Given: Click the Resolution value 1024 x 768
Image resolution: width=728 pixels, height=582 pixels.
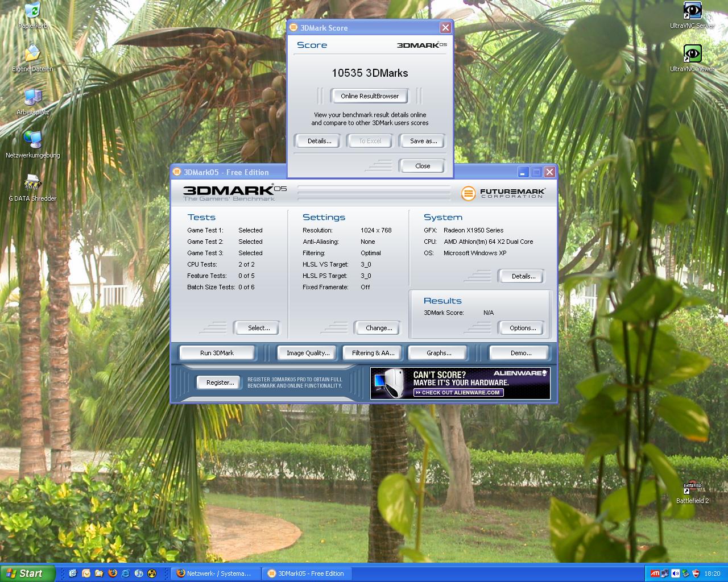Looking at the screenshot, I should (x=376, y=230).
